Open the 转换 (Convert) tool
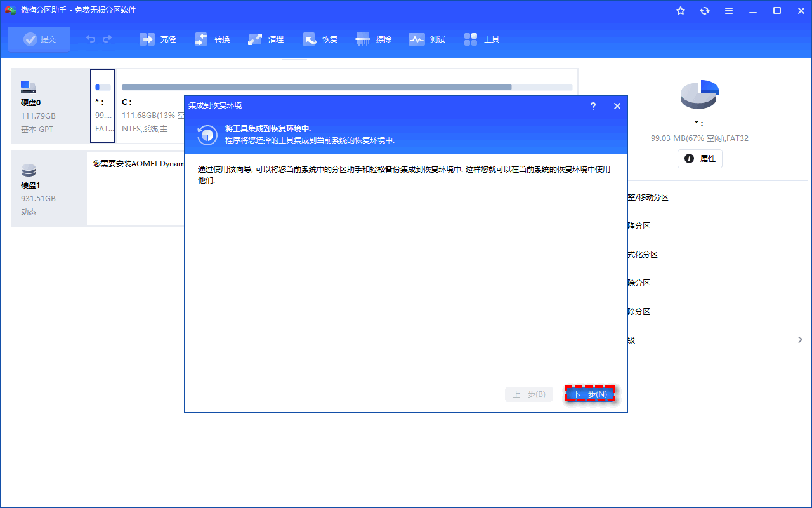Screen dimensions: 812x508 212,39
